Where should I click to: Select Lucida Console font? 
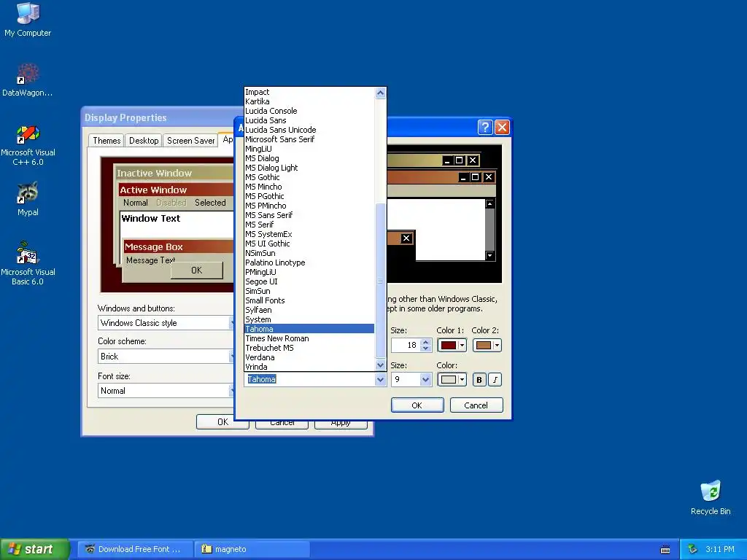pyautogui.click(x=309, y=111)
